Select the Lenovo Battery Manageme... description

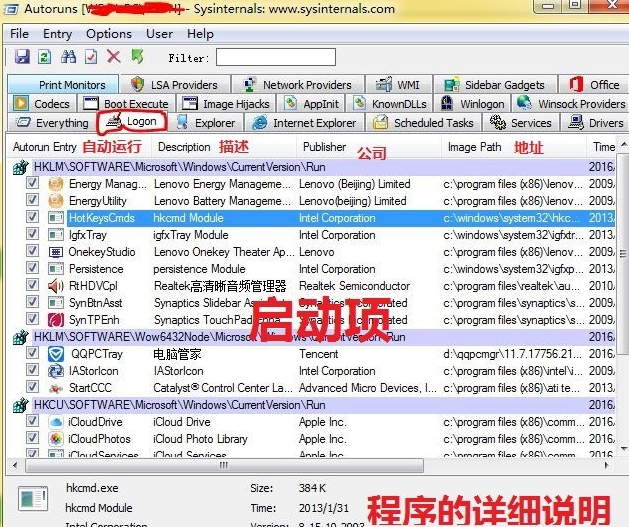click(x=222, y=201)
